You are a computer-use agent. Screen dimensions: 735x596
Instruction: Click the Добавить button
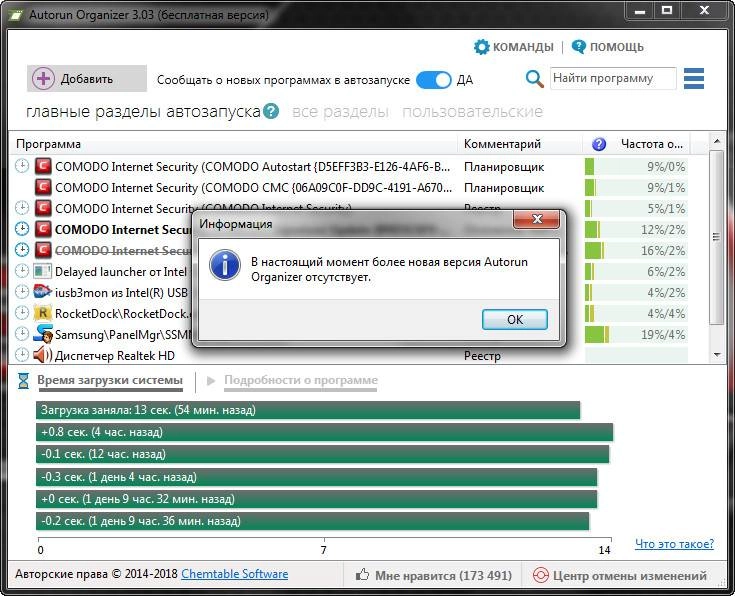point(87,78)
